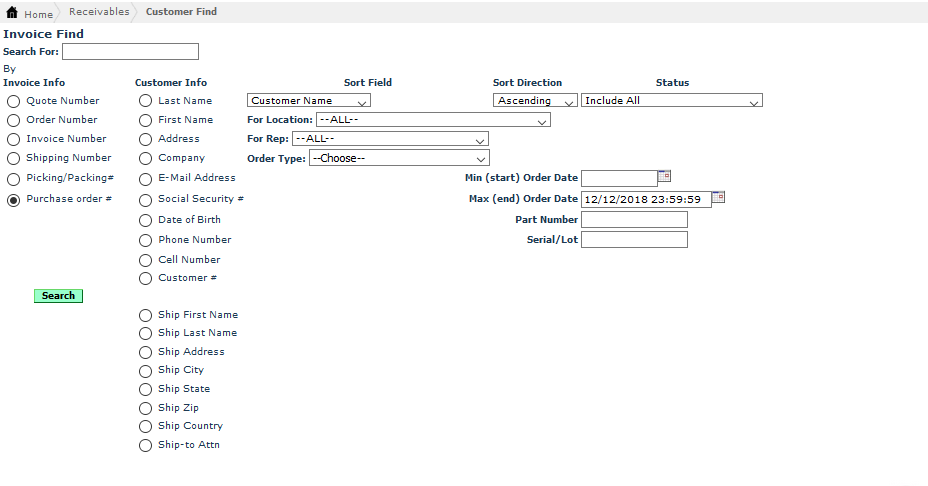The width and height of the screenshot is (928, 486).
Task: Select the E-Mail Address radio button
Action: pos(146,178)
